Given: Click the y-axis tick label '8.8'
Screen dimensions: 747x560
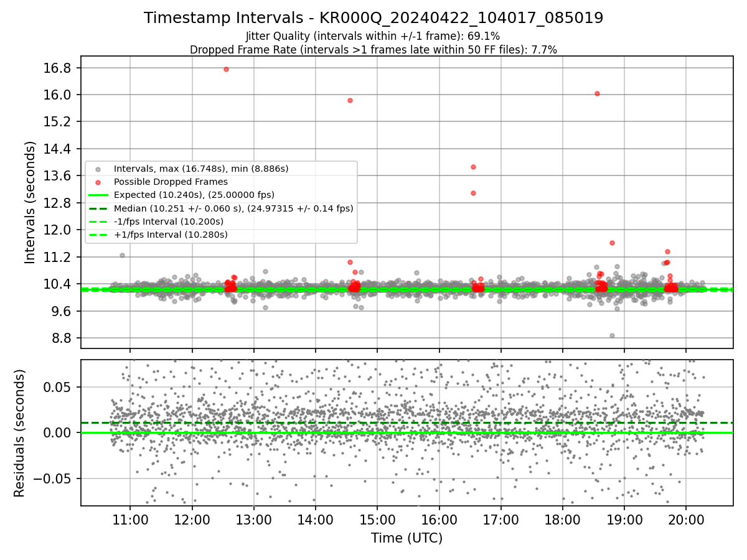Looking at the screenshot, I should pos(63,338).
